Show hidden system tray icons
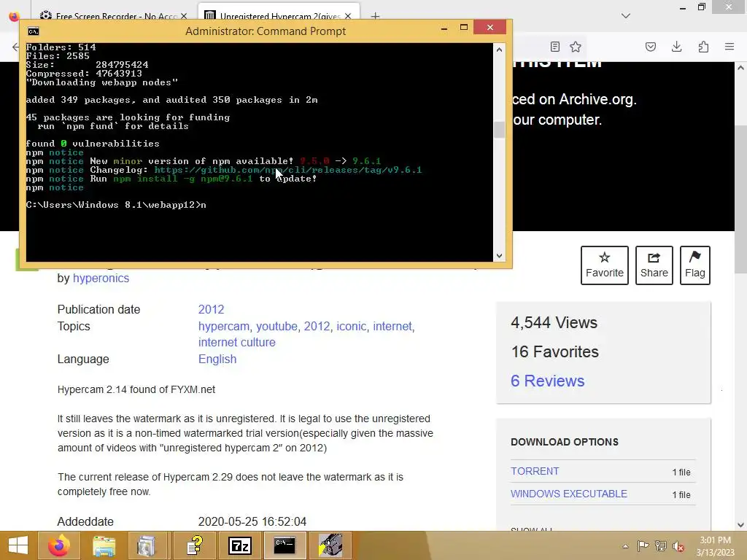 pyautogui.click(x=625, y=546)
